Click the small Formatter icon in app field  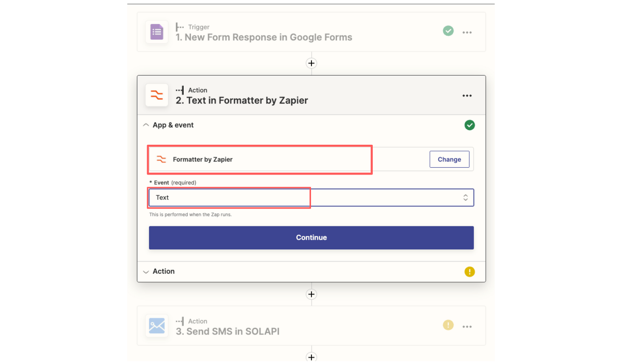click(161, 159)
